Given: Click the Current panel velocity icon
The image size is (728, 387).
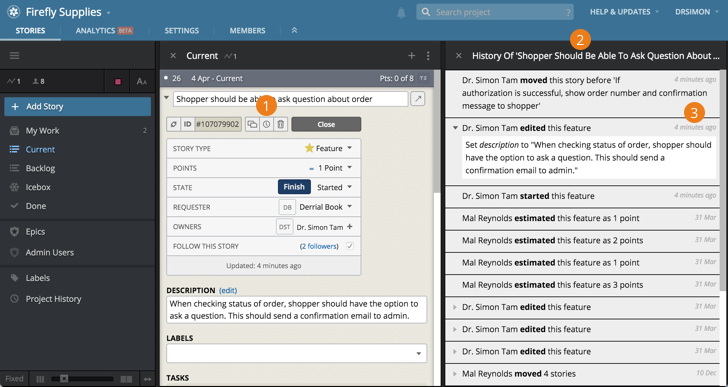Looking at the screenshot, I should click(230, 56).
